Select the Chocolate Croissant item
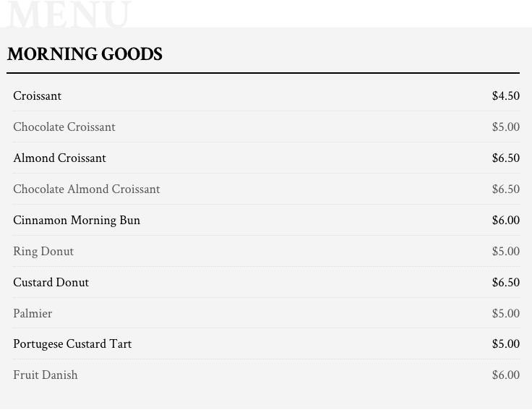 [x=64, y=127]
